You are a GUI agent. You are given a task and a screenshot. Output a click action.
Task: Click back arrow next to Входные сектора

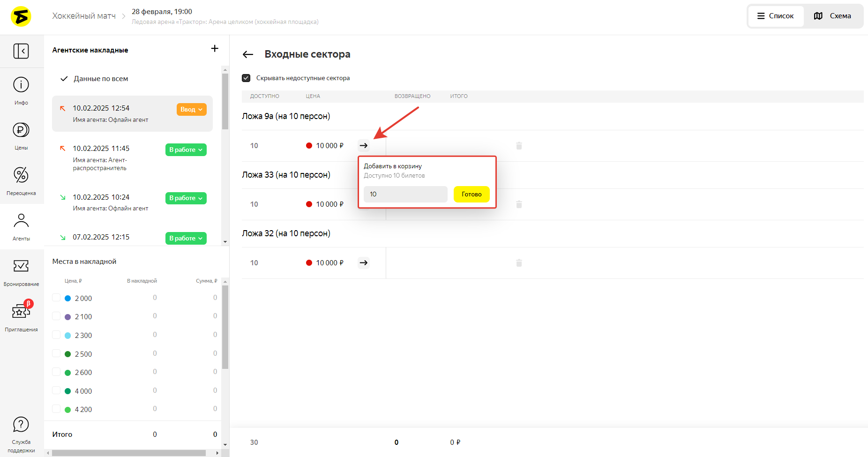248,55
